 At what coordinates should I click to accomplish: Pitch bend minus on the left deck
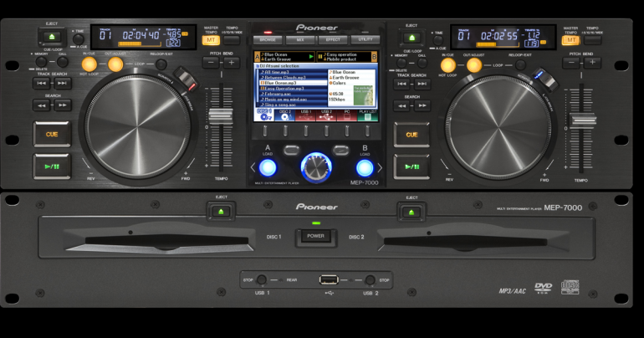pyautogui.click(x=211, y=63)
